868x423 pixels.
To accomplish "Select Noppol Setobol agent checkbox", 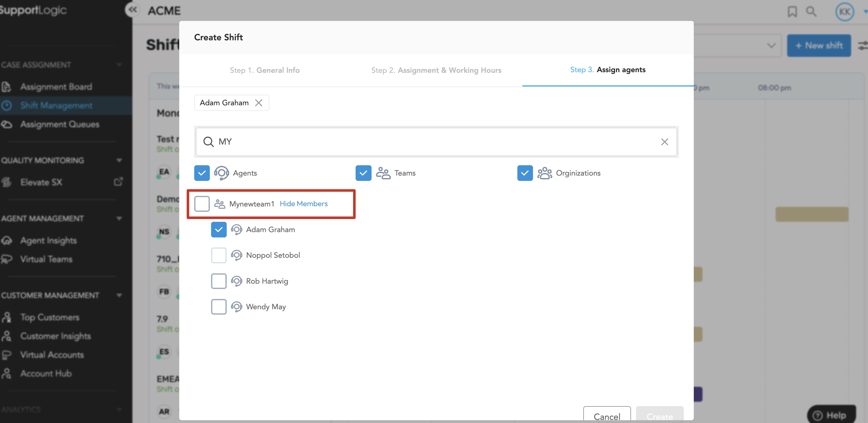I will pyautogui.click(x=219, y=256).
